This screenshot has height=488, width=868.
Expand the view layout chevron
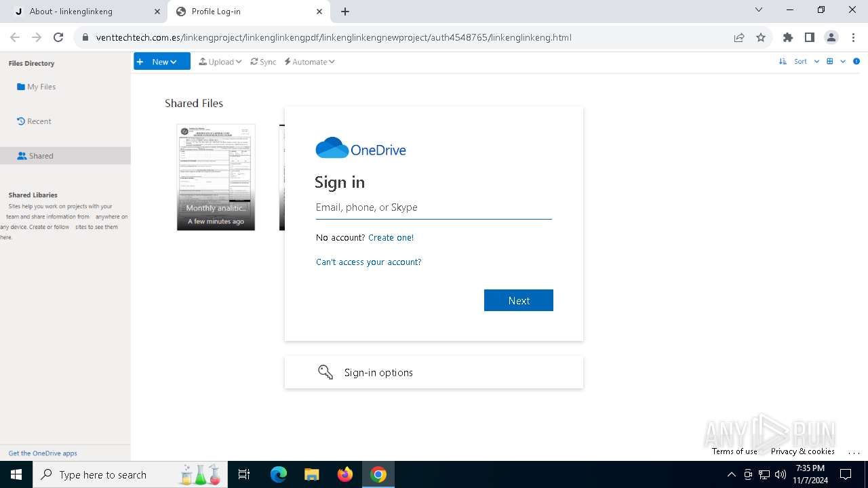coord(843,62)
